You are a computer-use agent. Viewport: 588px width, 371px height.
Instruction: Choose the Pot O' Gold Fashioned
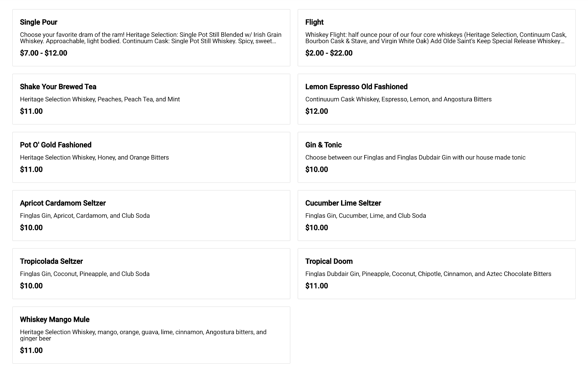coord(56,145)
